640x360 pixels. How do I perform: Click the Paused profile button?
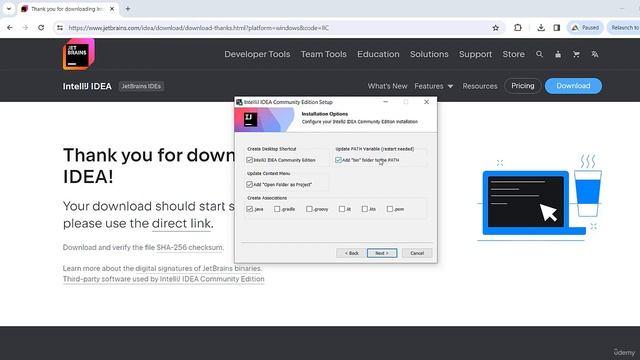point(585,28)
